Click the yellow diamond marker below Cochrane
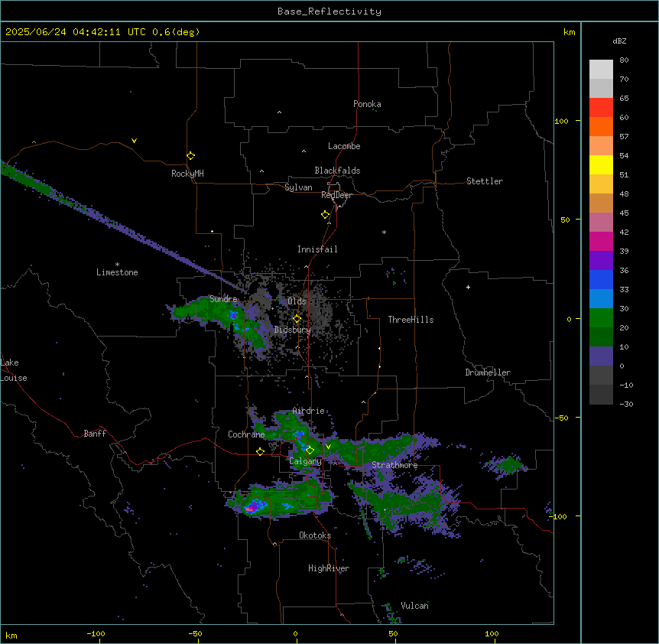The width and height of the screenshot is (659, 644). [x=260, y=451]
